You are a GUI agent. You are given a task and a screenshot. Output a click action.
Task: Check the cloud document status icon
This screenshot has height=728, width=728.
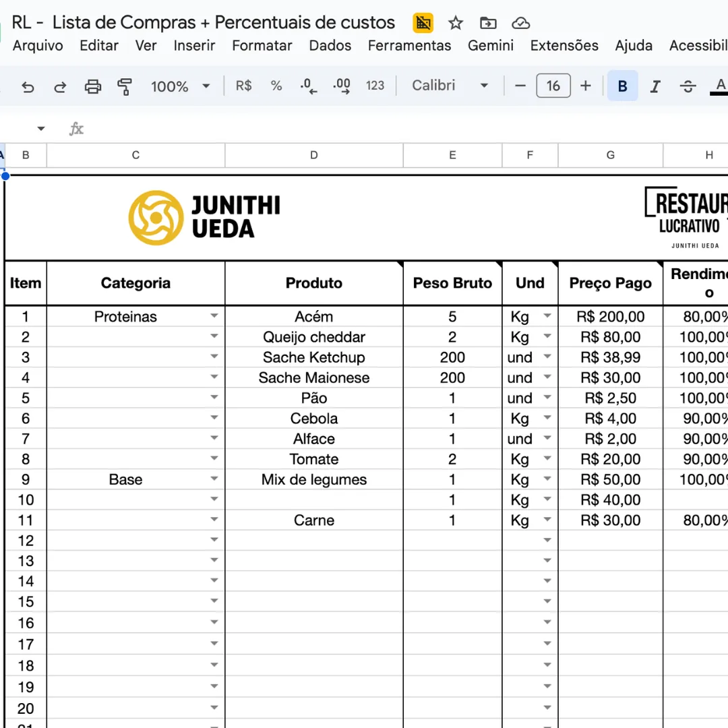pyautogui.click(x=520, y=23)
